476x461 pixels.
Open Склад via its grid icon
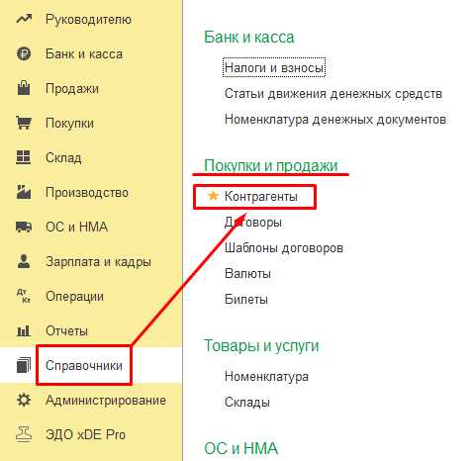click(x=24, y=157)
